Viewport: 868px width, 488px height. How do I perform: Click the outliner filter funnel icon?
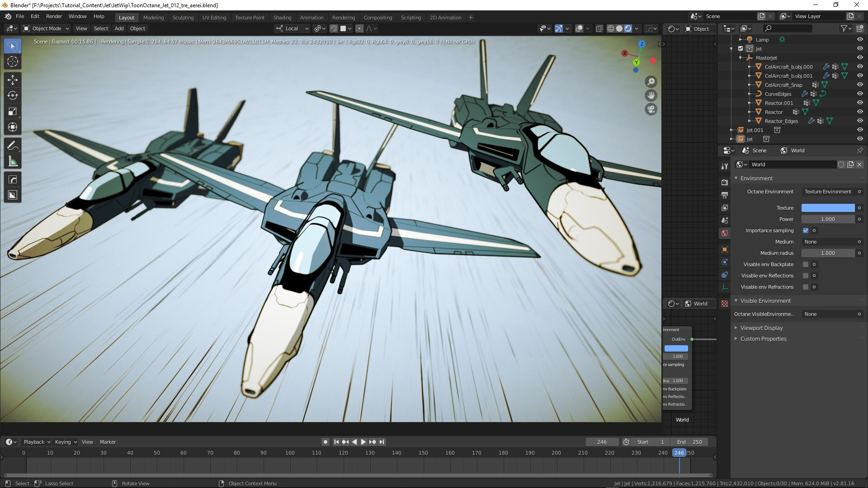[x=844, y=28]
